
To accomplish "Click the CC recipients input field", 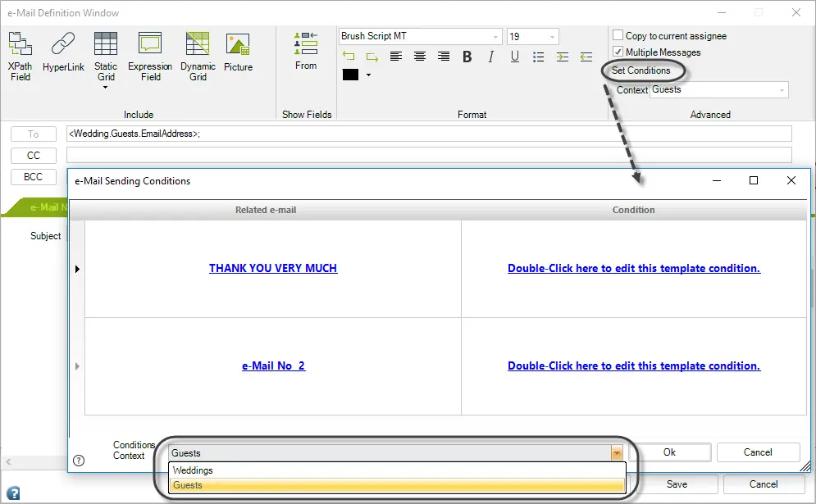I will (429, 155).
